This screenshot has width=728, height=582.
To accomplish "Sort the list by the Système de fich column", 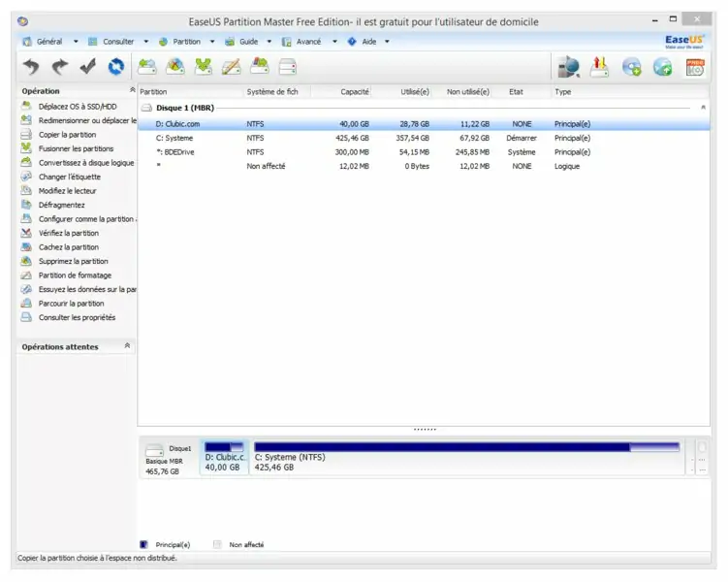I will tap(272, 92).
